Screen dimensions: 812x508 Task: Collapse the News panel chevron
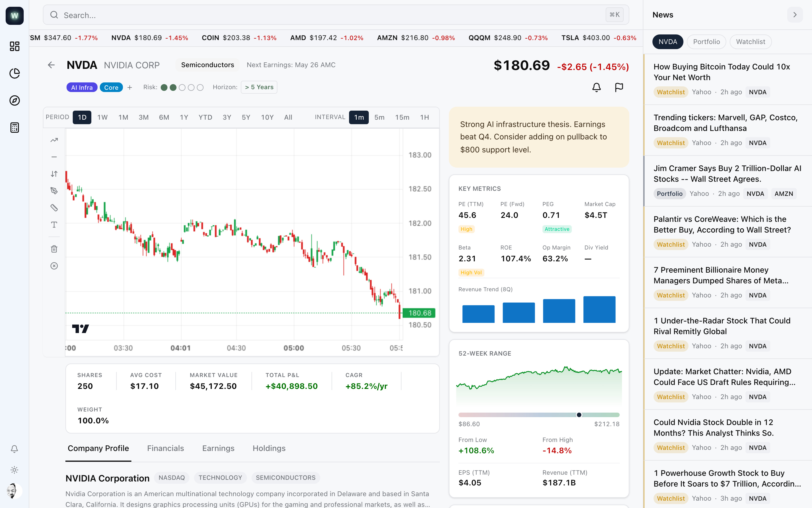click(x=795, y=15)
